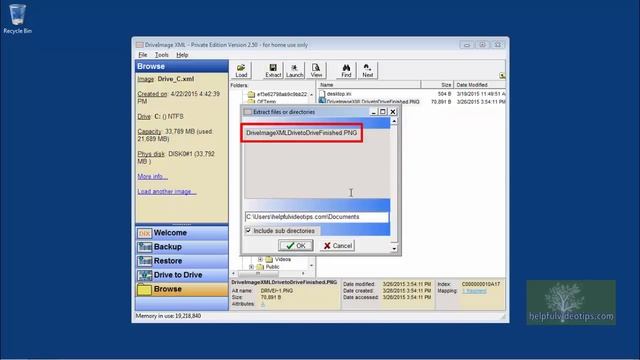This screenshot has width=640, height=360.
Task: Click the More info link
Action: [152, 176]
